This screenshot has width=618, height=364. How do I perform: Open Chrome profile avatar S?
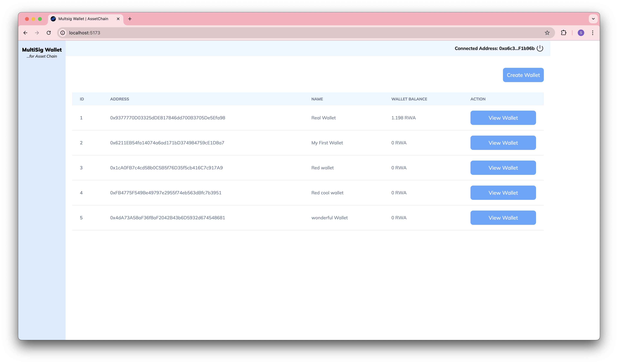(581, 33)
